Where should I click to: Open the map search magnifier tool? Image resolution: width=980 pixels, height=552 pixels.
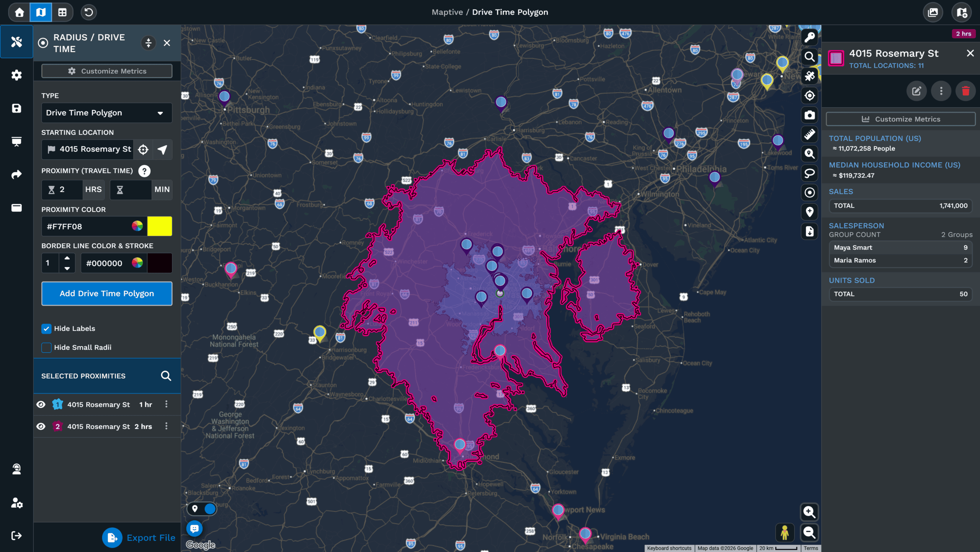[810, 57]
